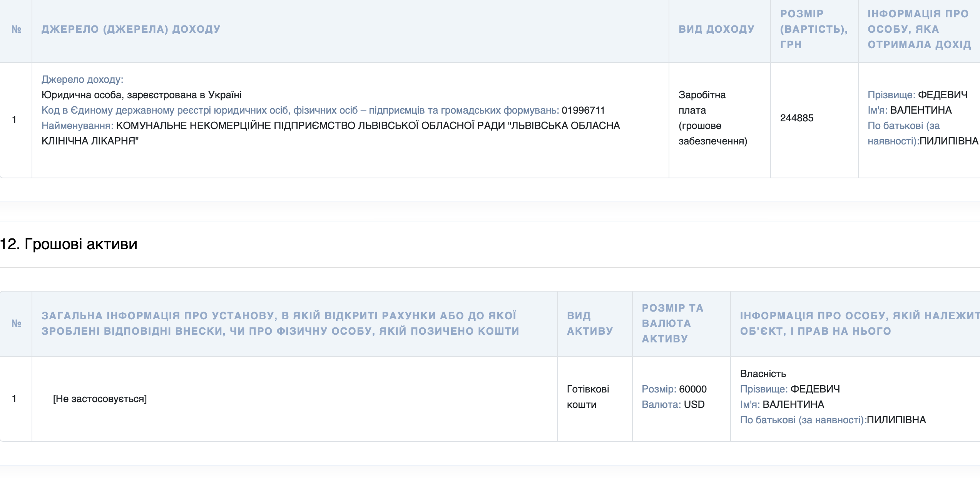Click the income amount 244885
Image resolution: width=980 pixels, height=478 pixels.
[x=796, y=118]
